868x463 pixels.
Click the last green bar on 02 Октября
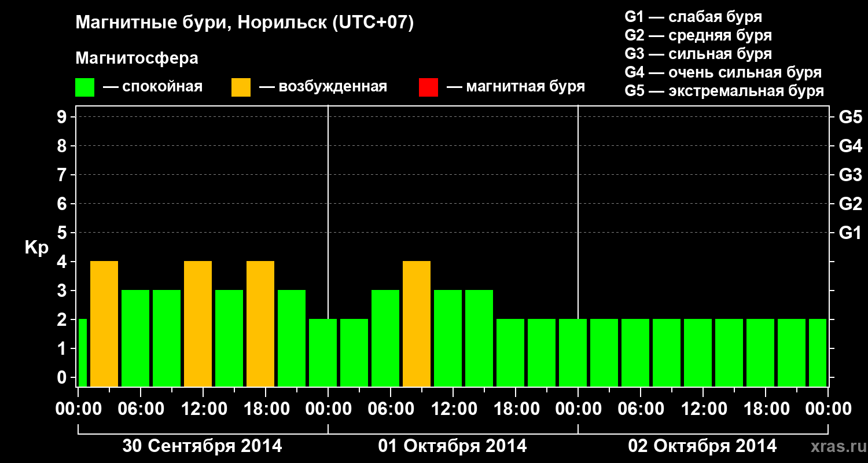click(818, 352)
